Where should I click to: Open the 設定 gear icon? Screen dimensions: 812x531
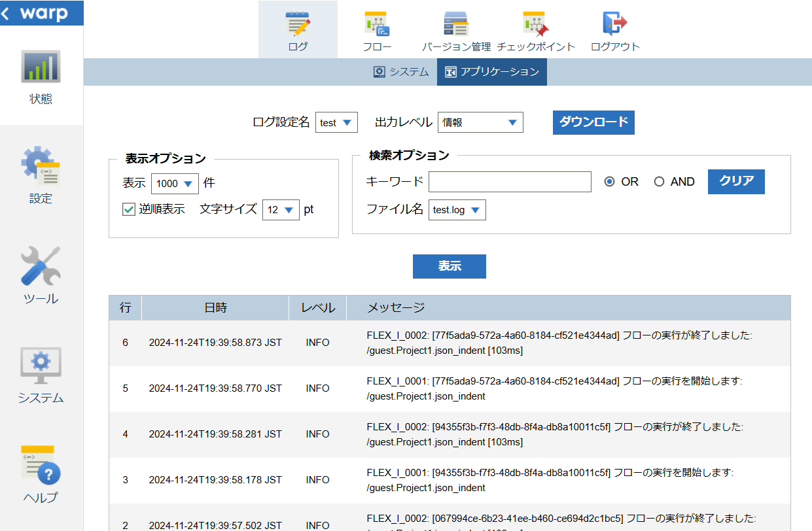tap(41, 165)
